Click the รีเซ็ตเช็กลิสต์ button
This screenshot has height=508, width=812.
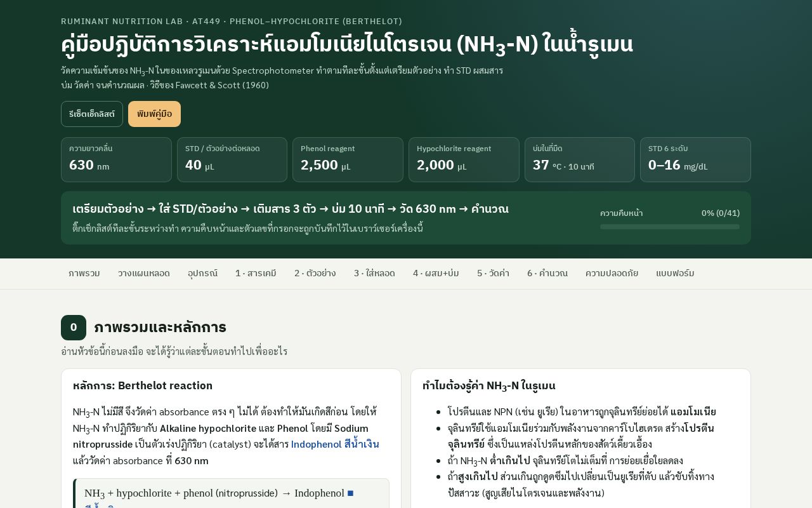coord(92,114)
